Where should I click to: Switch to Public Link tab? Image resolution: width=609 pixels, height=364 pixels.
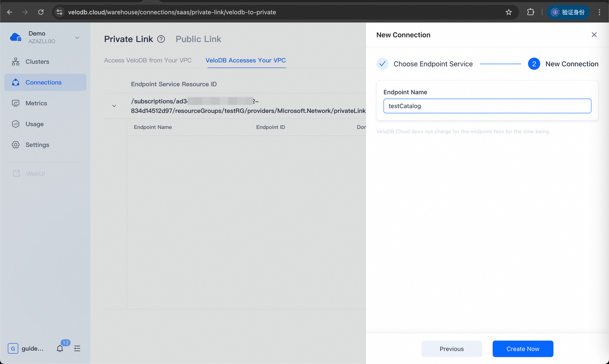(x=198, y=39)
